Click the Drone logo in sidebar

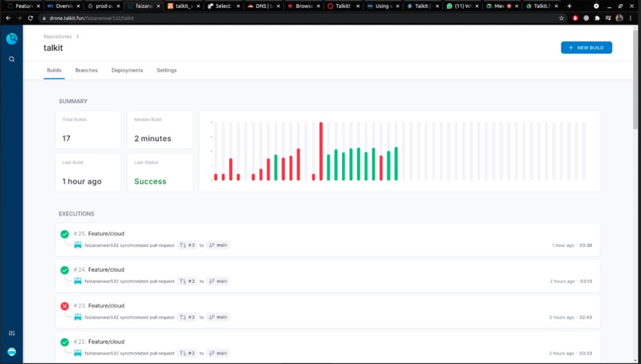pyautogui.click(x=12, y=39)
